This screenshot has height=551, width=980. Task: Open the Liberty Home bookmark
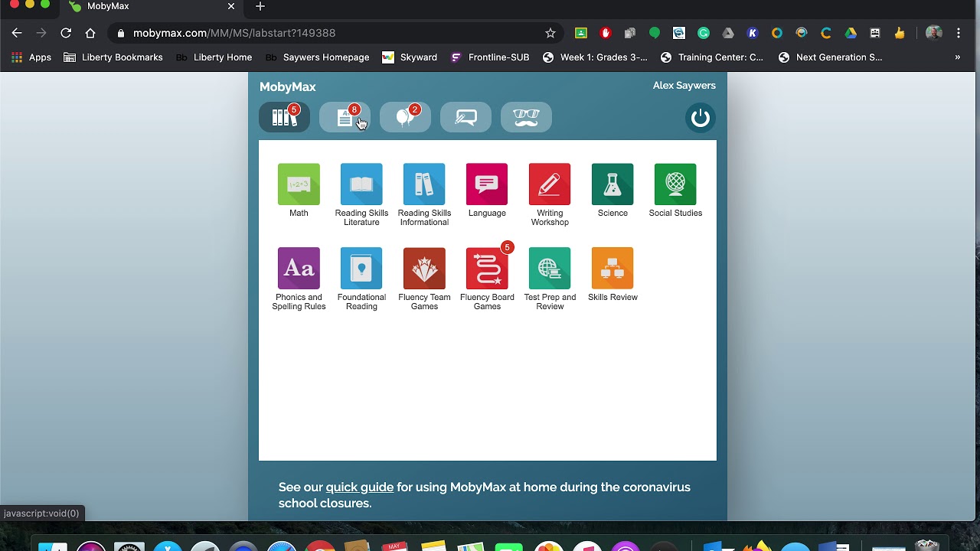[x=214, y=57]
